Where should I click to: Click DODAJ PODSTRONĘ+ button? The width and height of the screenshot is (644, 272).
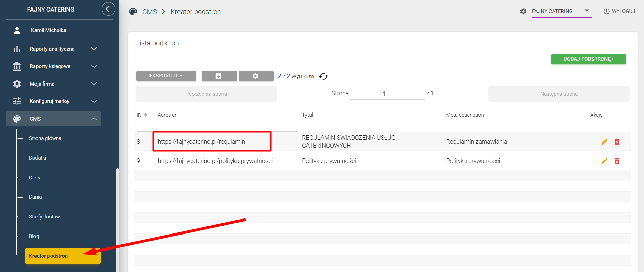click(588, 59)
